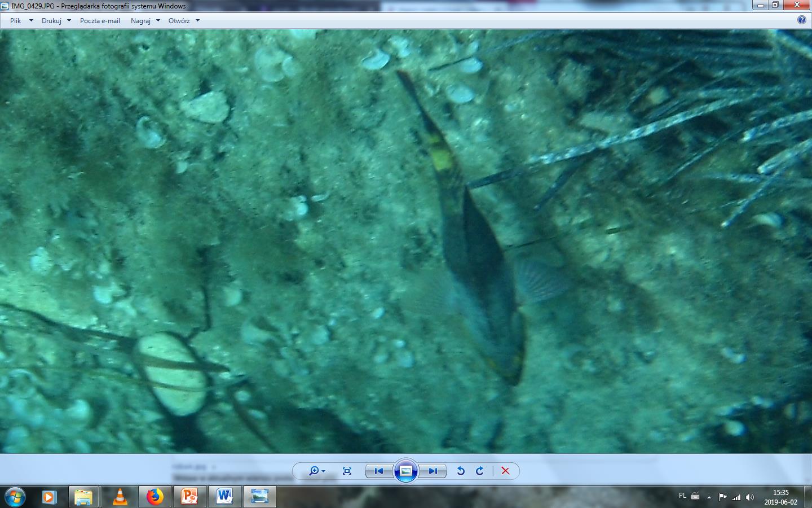Go to the previous photo
The height and width of the screenshot is (508, 812).
coord(379,471)
